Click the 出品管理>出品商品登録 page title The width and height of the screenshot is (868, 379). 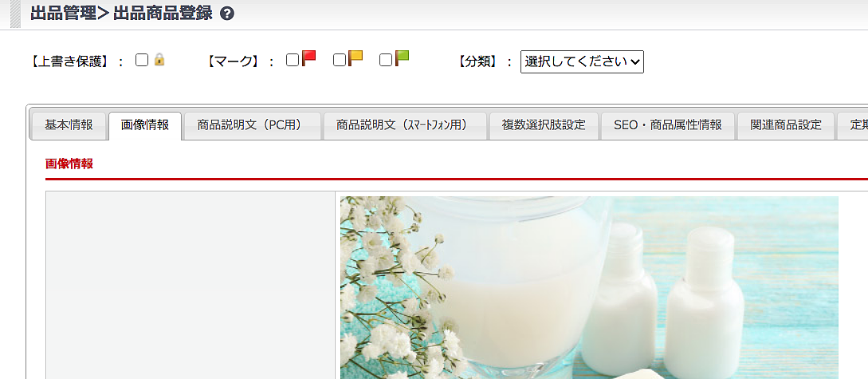point(121,14)
